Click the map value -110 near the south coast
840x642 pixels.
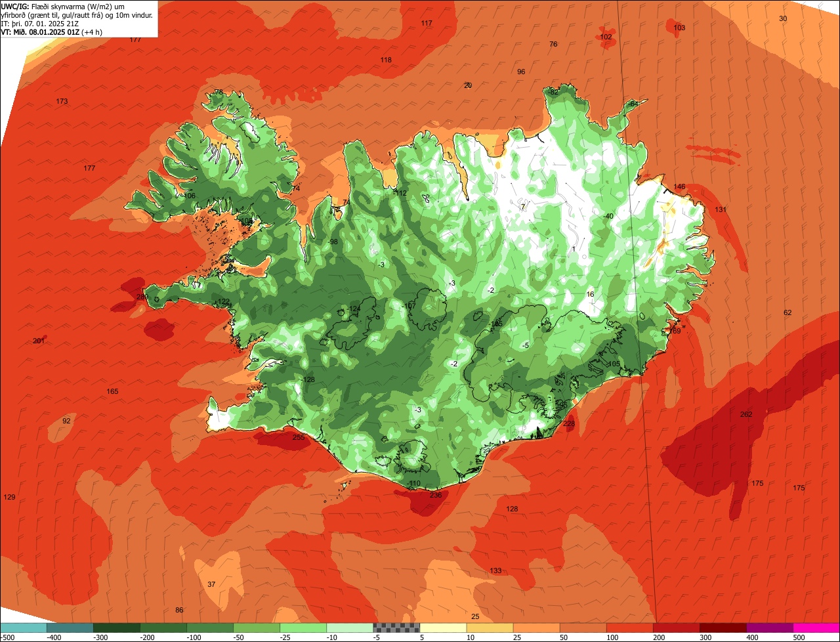pos(413,484)
